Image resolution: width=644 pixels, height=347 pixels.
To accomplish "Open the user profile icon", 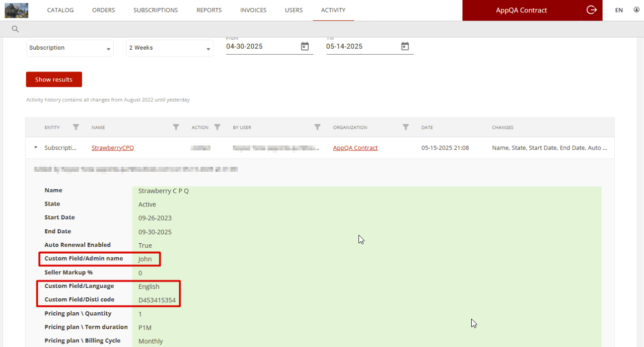I will [637, 10].
